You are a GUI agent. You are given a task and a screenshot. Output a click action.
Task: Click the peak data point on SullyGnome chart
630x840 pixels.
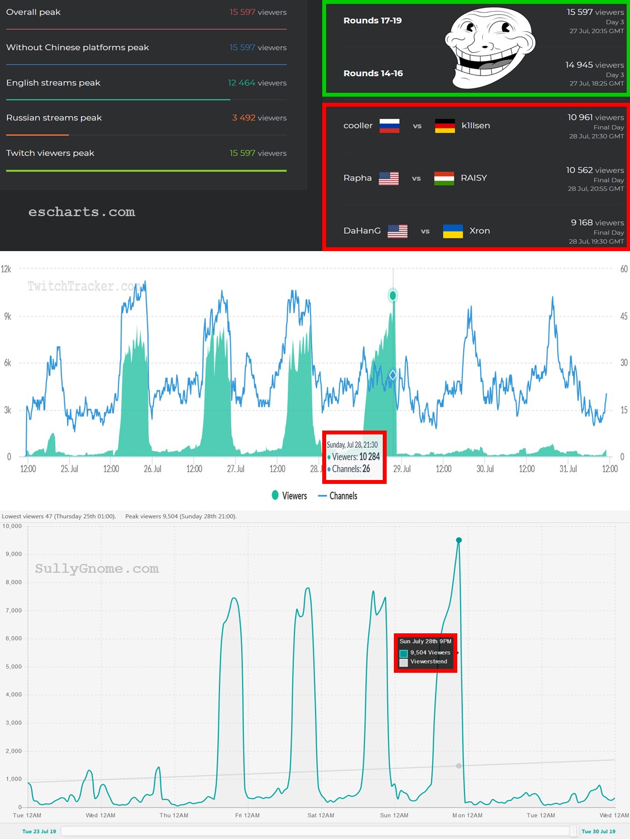(x=459, y=540)
